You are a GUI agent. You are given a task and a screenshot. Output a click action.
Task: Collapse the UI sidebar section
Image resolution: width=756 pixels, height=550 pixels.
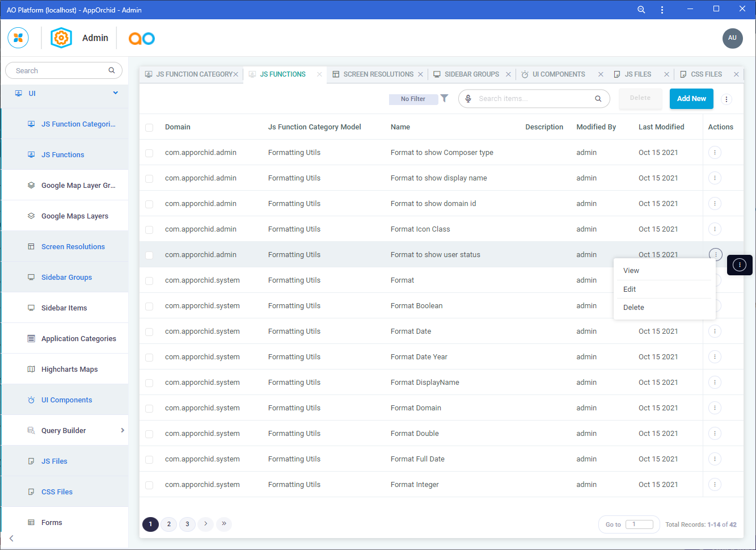click(x=116, y=93)
